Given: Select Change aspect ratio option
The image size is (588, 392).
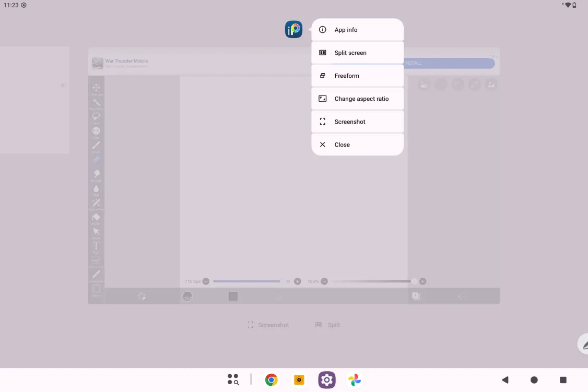Looking at the screenshot, I should tap(357, 99).
